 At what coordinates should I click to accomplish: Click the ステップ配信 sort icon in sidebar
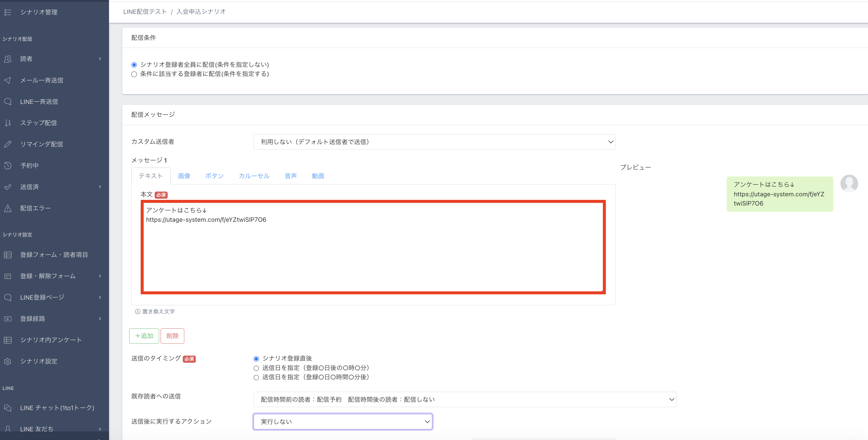point(8,123)
